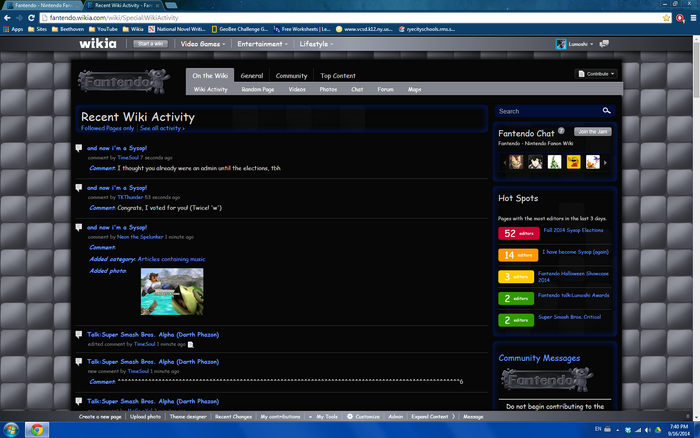Go to Random Page

click(258, 89)
